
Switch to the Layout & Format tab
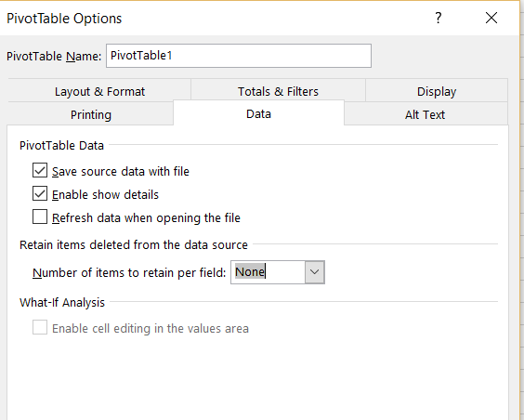pos(99,91)
